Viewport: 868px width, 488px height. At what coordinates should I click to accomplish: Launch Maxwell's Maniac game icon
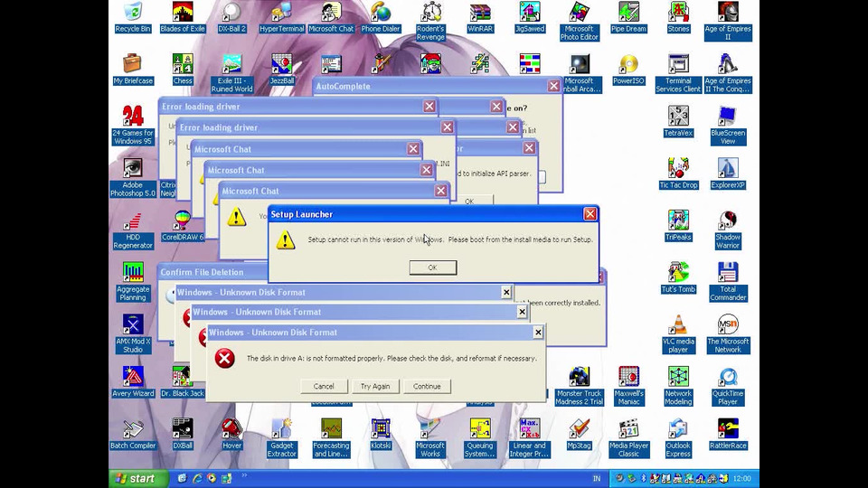pyautogui.click(x=628, y=386)
